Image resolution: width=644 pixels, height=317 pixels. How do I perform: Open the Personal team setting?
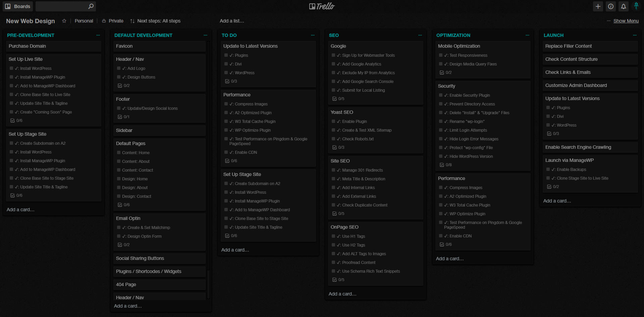84,21
